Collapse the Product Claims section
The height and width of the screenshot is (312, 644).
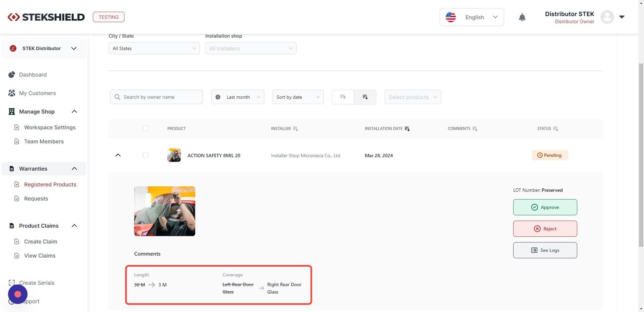point(74,226)
